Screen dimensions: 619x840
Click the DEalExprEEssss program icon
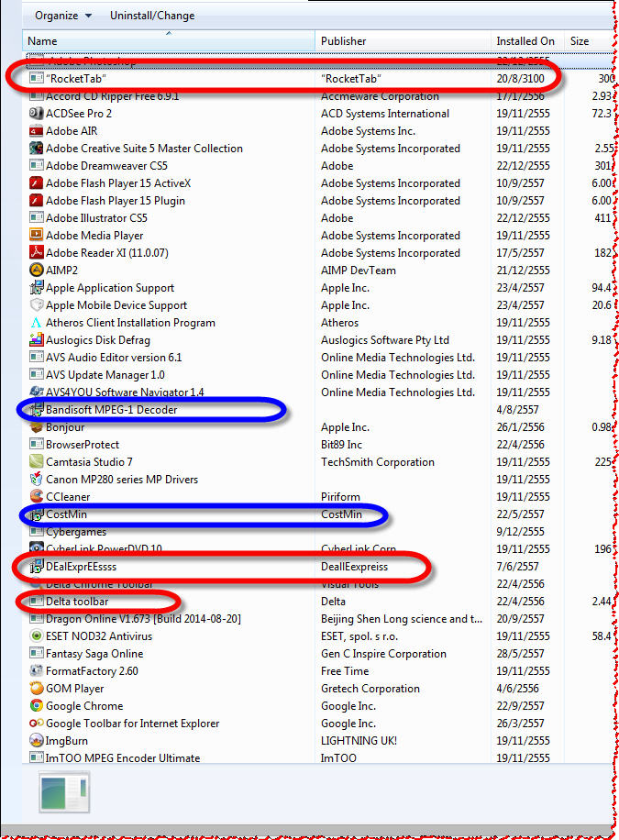coord(37,566)
